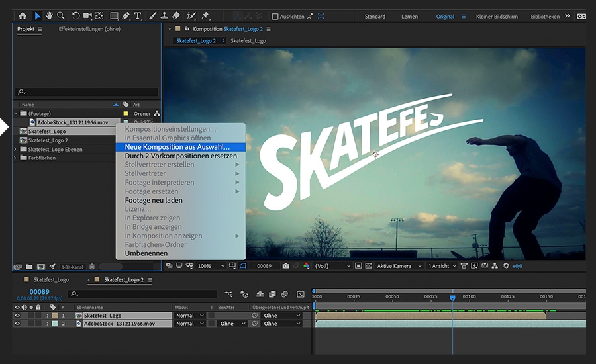The height and width of the screenshot is (364, 596).
Task: Delete selected item with trash icon
Action: coord(92,267)
